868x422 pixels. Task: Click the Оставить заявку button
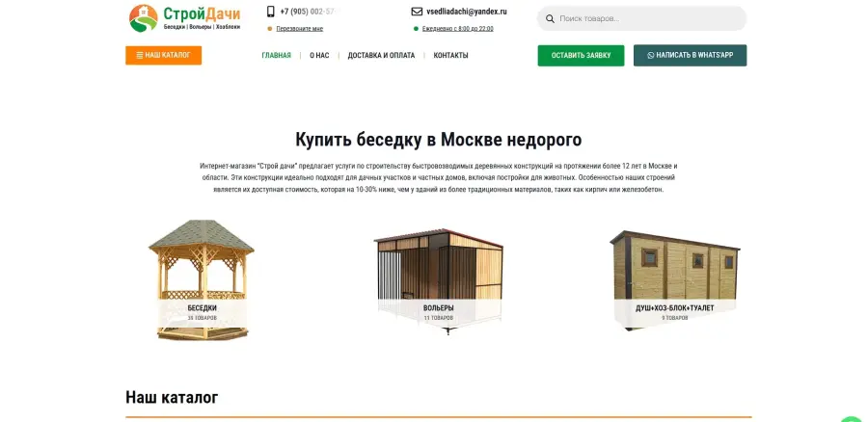pyautogui.click(x=581, y=55)
